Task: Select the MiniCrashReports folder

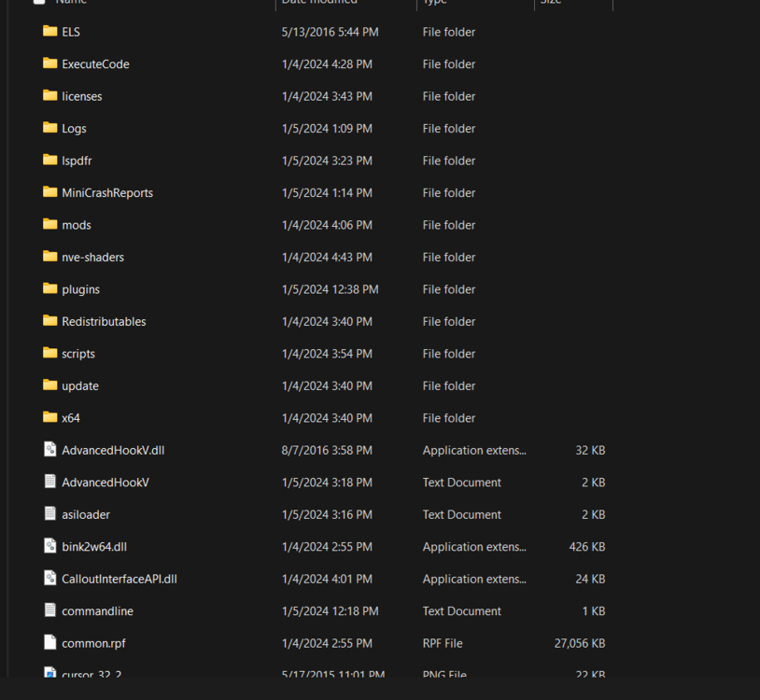Action: point(106,192)
